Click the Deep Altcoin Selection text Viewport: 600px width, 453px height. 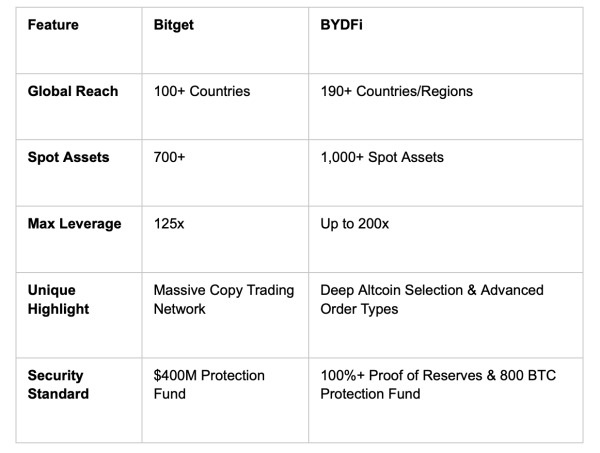coord(391,290)
